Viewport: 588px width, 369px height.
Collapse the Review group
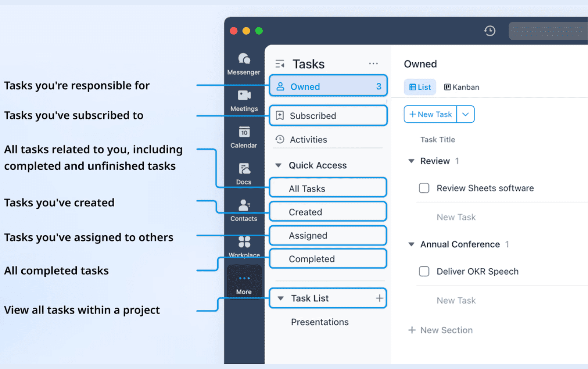[411, 161]
